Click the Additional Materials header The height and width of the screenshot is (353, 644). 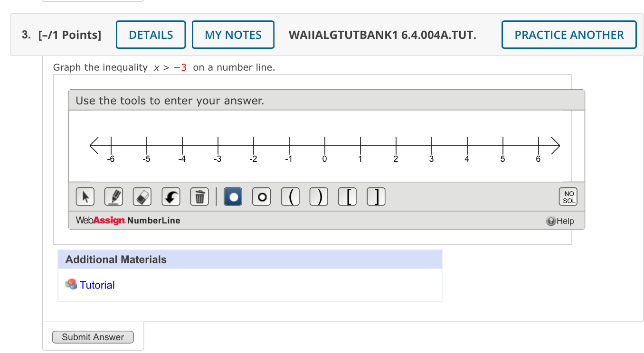tap(250, 260)
